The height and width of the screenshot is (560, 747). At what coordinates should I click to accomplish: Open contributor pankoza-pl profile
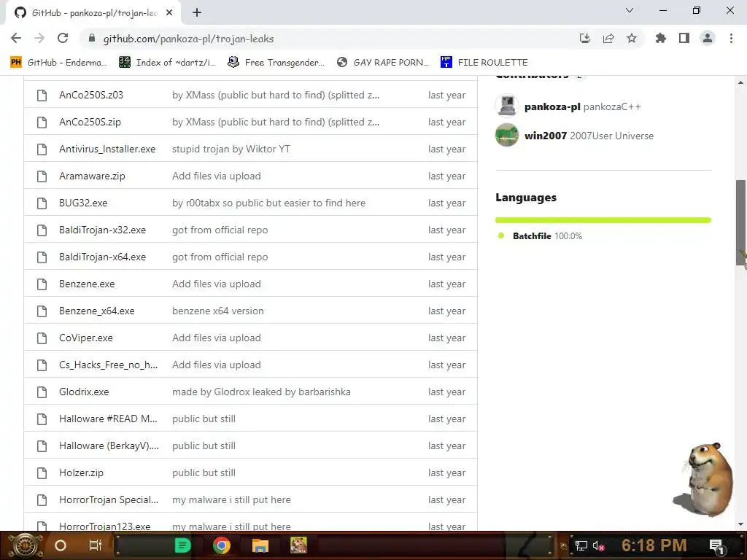point(552,106)
